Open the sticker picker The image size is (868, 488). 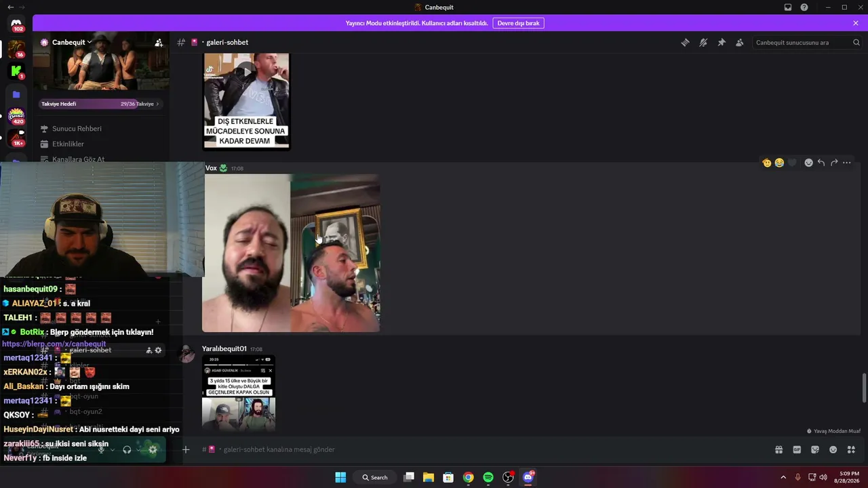(815, 449)
